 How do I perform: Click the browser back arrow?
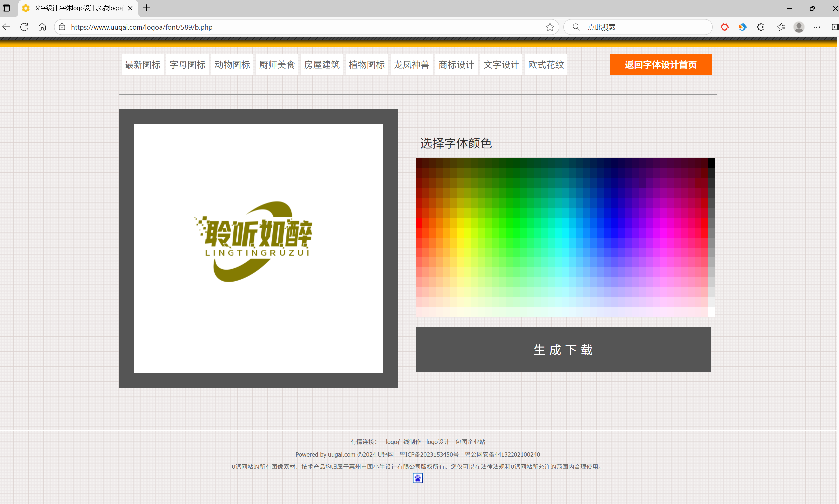[x=6, y=27]
